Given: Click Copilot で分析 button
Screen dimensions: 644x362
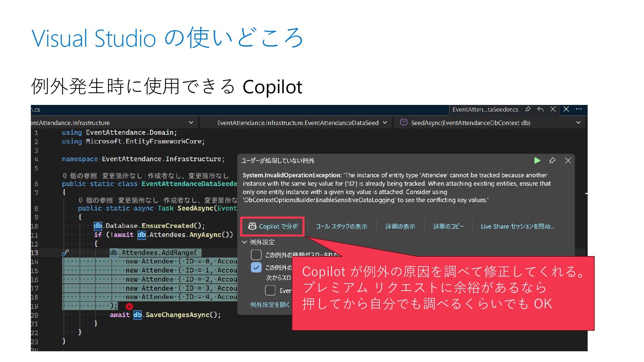Looking at the screenshot, I should pos(273,227).
